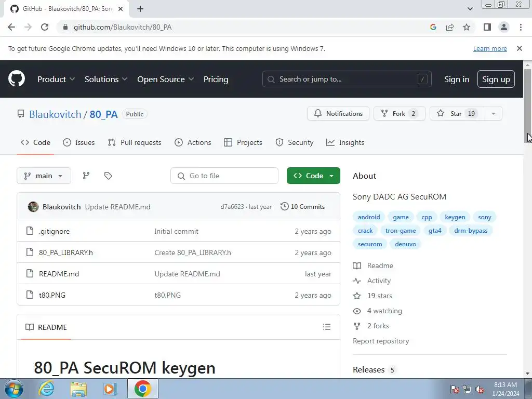Open the main branch dropdown
This screenshot has height=399, width=532.
click(x=44, y=176)
